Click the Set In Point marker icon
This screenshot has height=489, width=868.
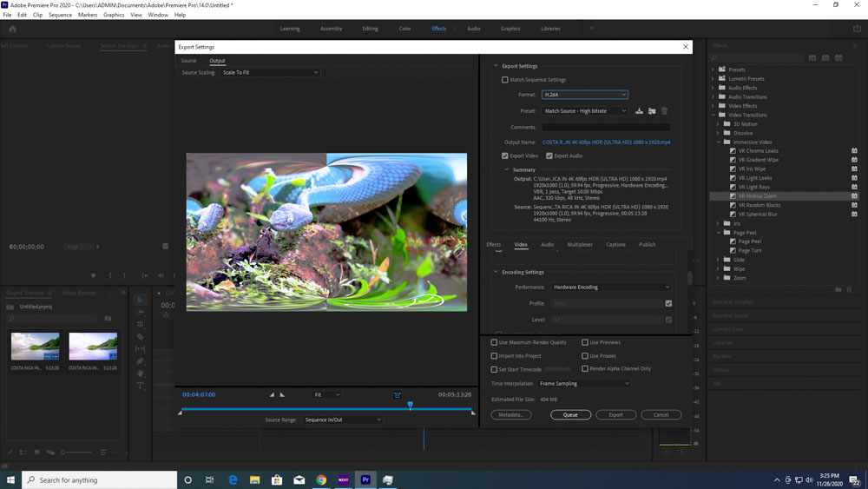[x=272, y=395]
